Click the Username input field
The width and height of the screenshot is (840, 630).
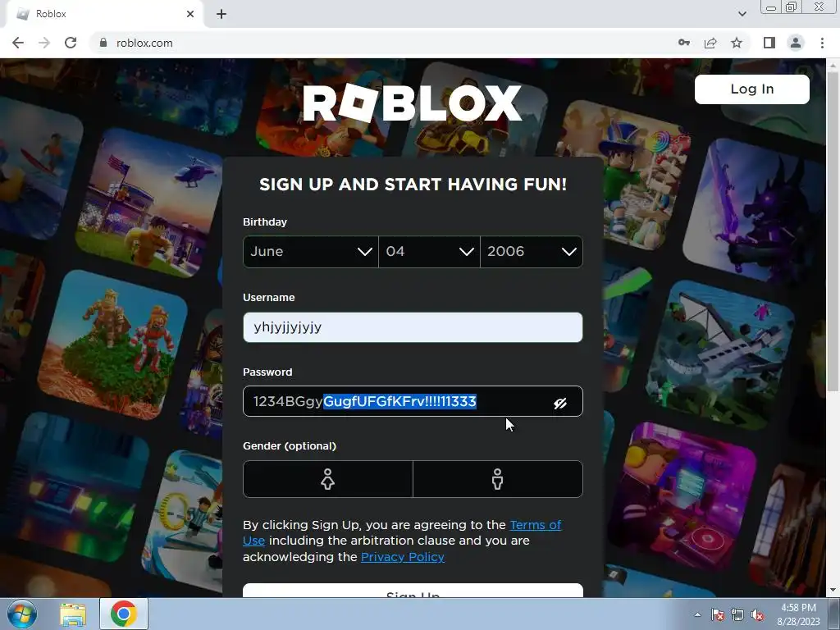(x=413, y=327)
